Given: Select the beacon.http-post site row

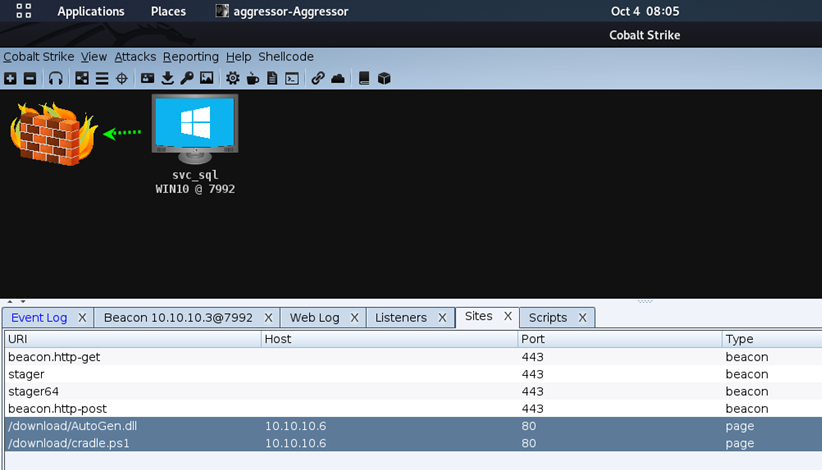Looking at the screenshot, I should tap(413, 409).
